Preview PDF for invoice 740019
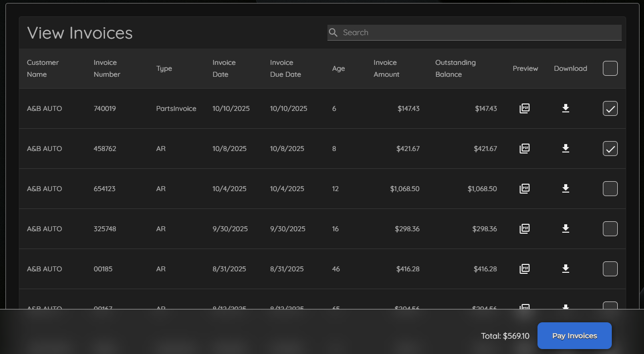The height and width of the screenshot is (354, 644). pos(525,108)
